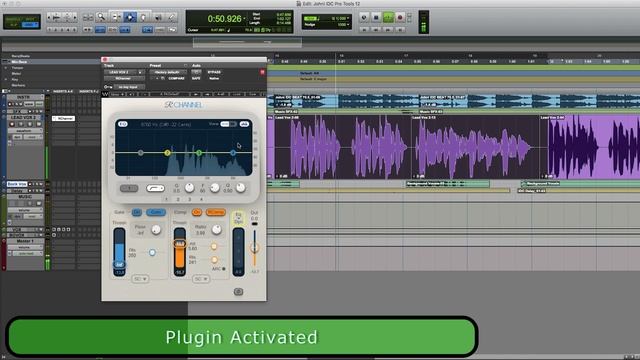The width and height of the screenshot is (640, 360).
Task: Click the EQ Gain knob
Action: tap(189, 188)
